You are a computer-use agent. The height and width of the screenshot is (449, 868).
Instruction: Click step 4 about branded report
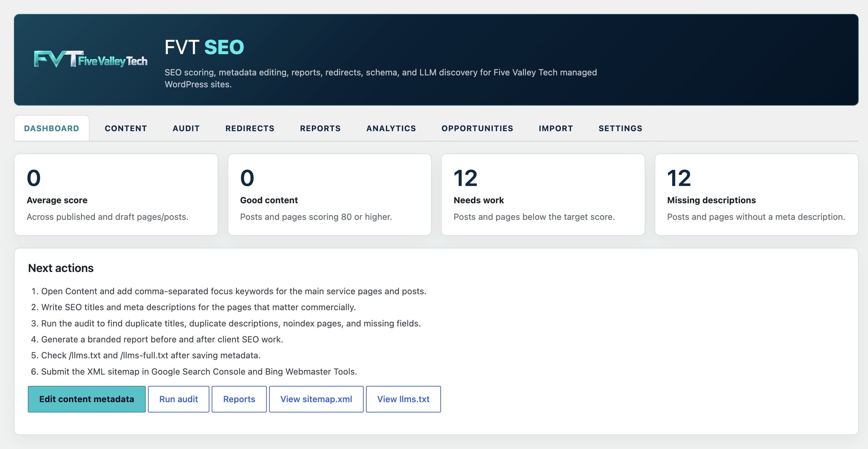coord(157,339)
